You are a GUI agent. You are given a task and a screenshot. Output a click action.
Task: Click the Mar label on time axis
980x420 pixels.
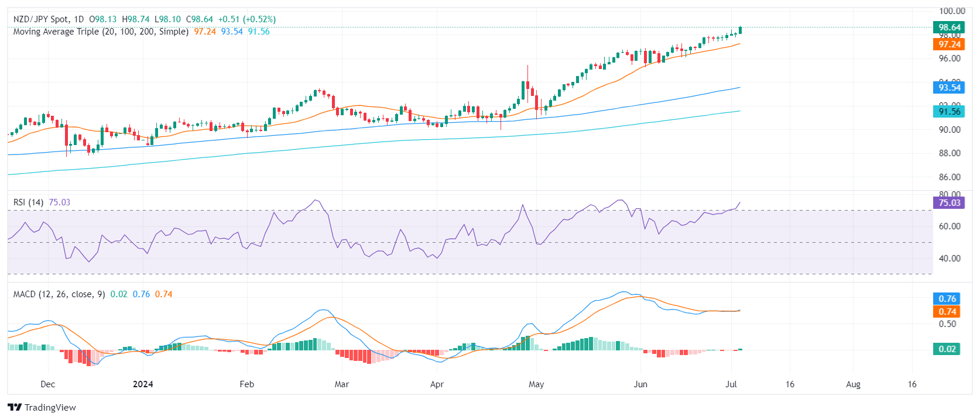click(342, 384)
